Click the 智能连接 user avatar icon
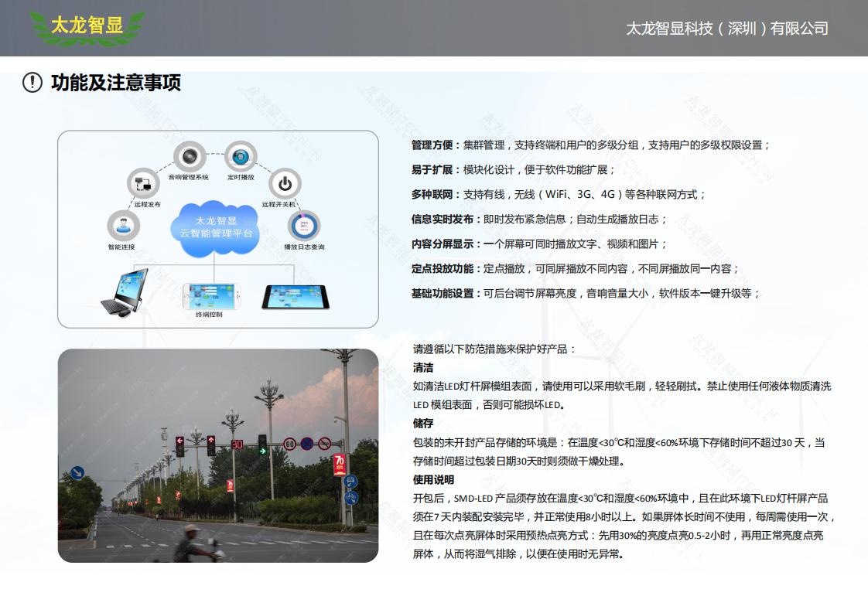 coord(123,226)
